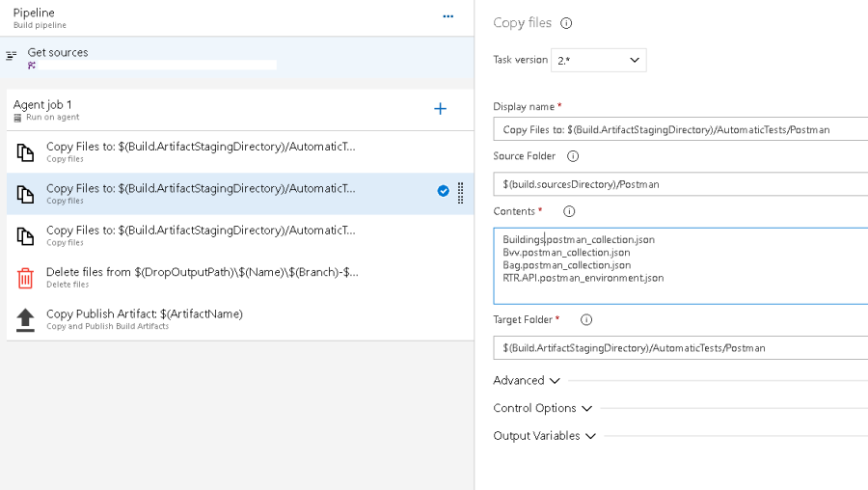The width and height of the screenshot is (868, 490).
Task: Click Bvv.postman_collection.json line in Contents
Action: point(566,253)
